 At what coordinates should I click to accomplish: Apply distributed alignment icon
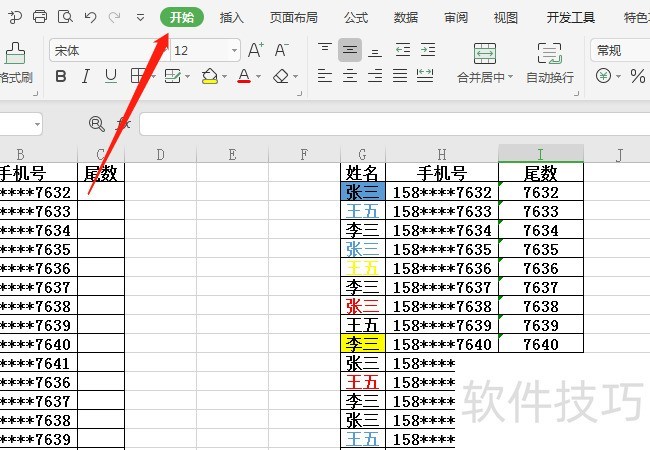pos(425,76)
